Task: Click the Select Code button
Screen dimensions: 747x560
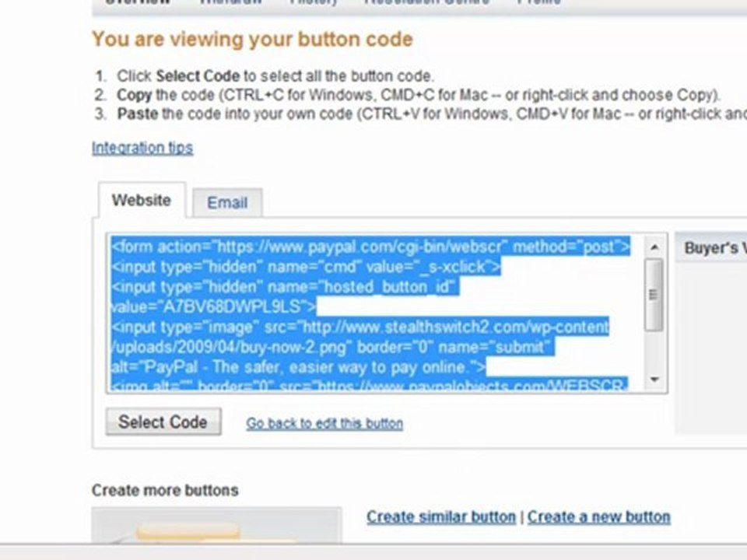Action: 163,422
